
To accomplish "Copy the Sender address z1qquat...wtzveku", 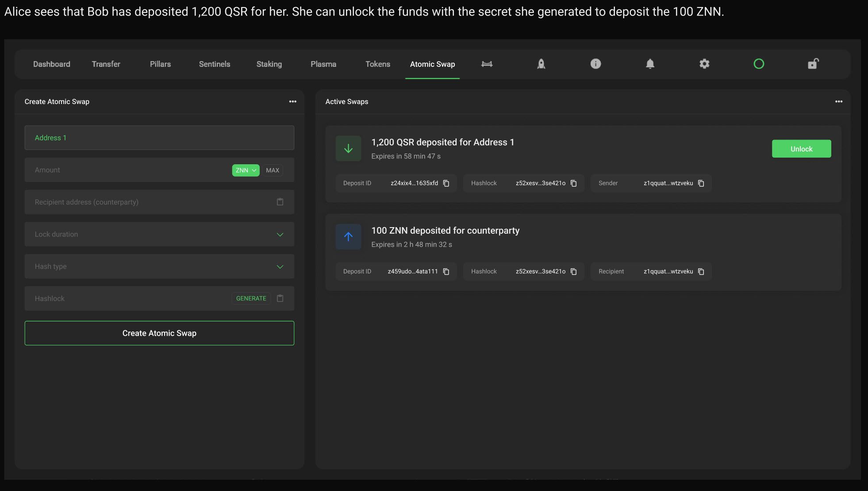I will 701,183.
